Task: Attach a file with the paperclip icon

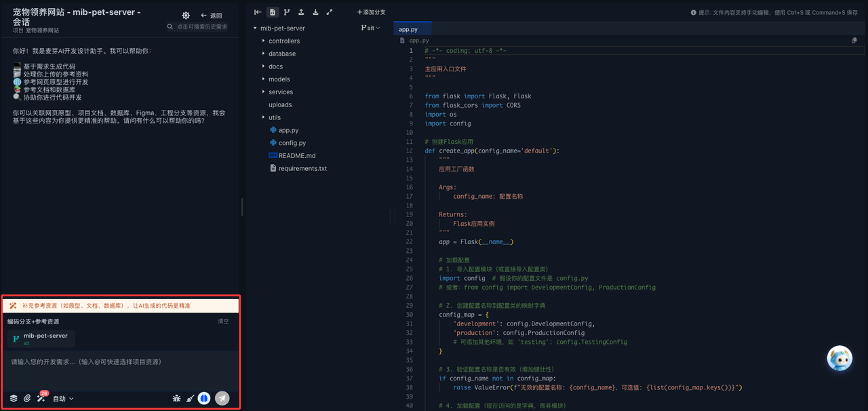Action: [28, 398]
